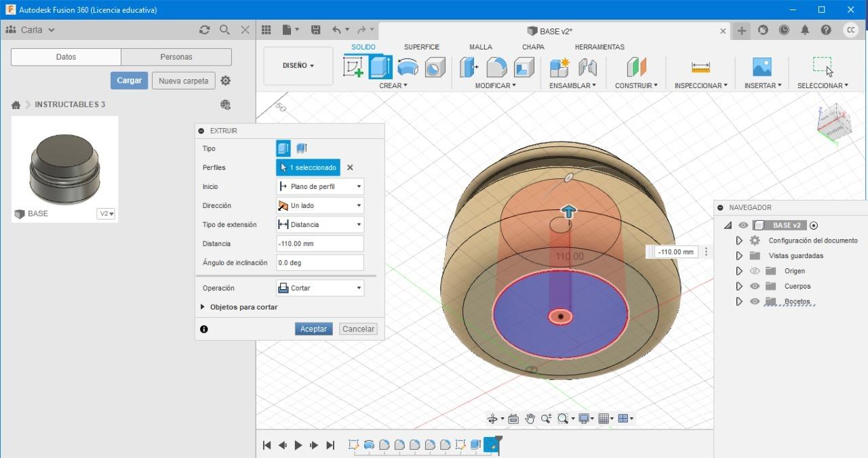Switch to the CHAPA tab
The width and height of the screenshot is (868, 458).
[x=533, y=47]
